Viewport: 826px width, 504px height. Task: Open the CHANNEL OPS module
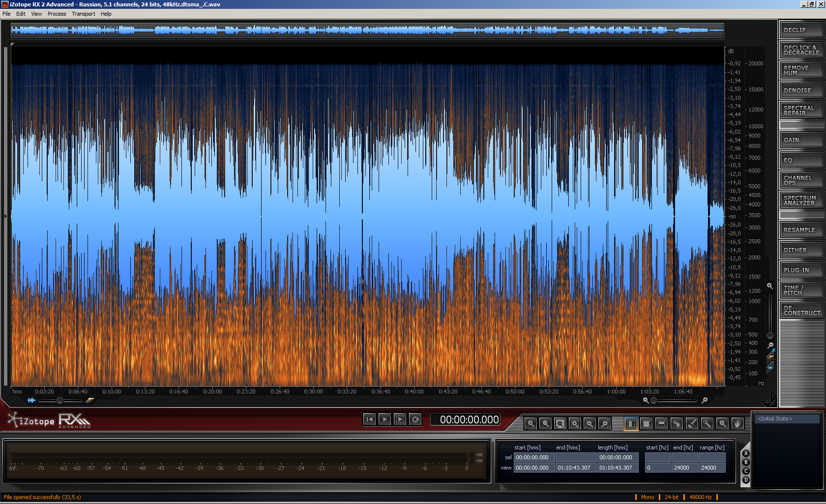click(x=801, y=180)
